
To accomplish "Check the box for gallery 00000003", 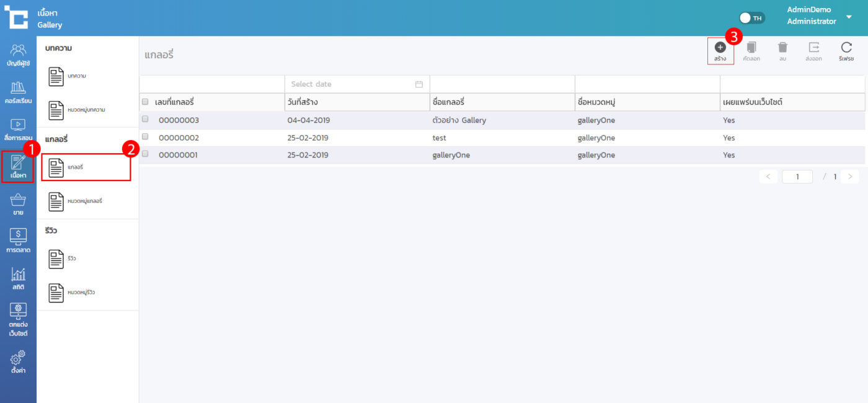I will pyautogui.click(x=145, y=119).
